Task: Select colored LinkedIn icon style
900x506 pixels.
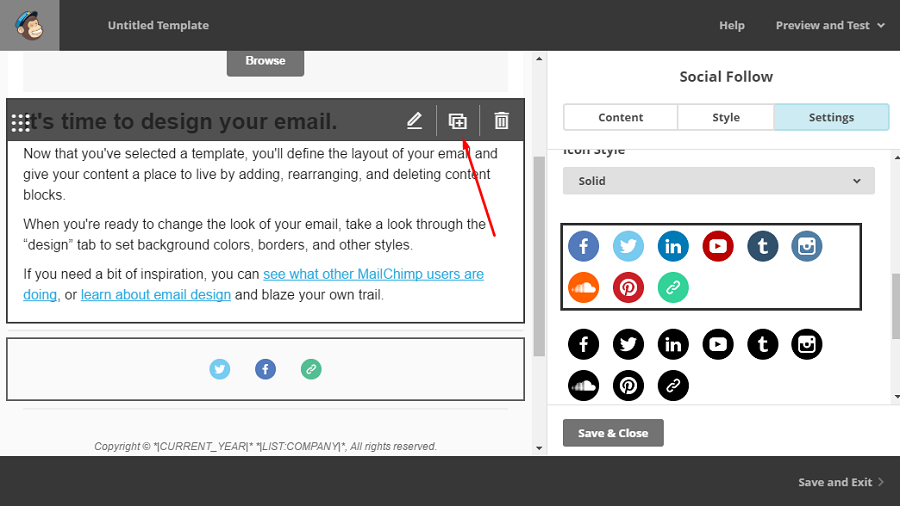Action: 673,246
